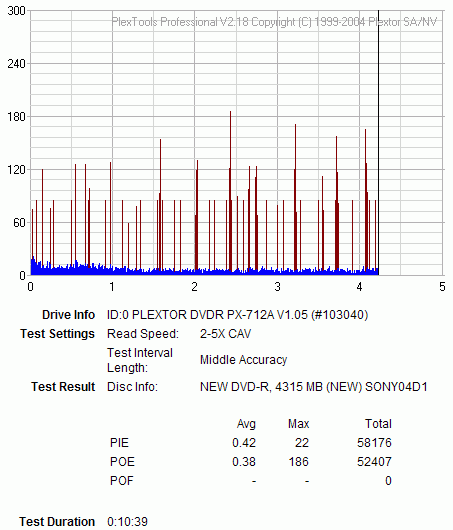The image size is (453, 530).
Task: Click the Disc Info label
Action: pyautogui.click(x=133, y=387)
